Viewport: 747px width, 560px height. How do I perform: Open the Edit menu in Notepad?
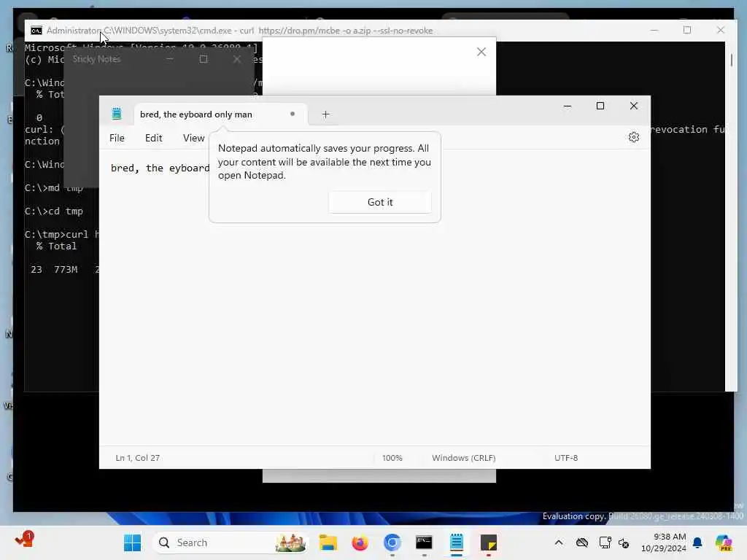[153, 138]
